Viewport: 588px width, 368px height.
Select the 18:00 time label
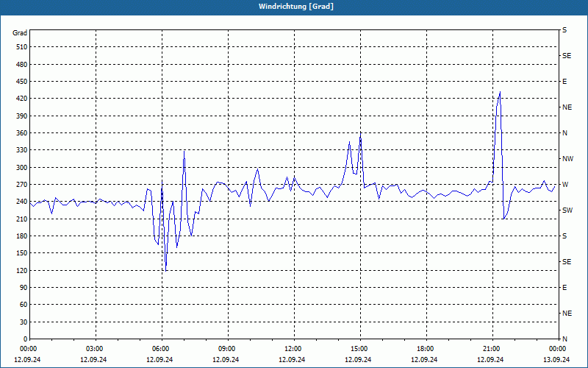point(426,349)
